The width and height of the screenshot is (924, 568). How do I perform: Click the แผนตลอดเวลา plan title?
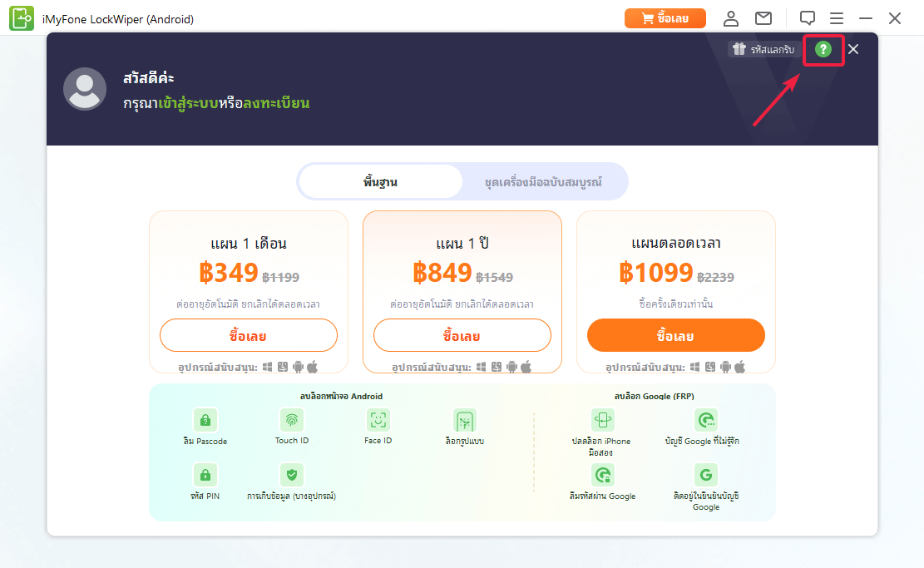coord(676,244)
